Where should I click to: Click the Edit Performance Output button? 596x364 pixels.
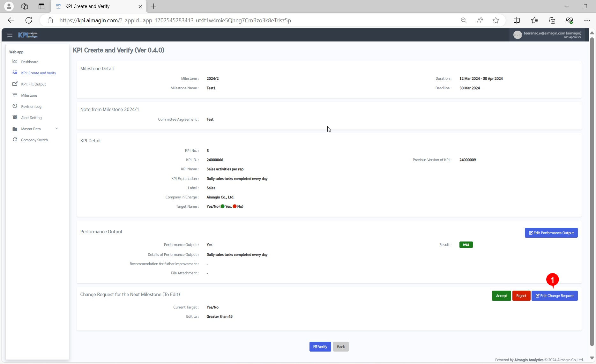551,233
